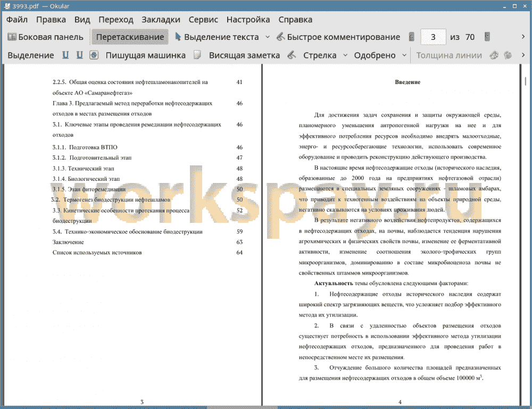
Task: Show hidden annotation toolbar items chevron
Action: point(523,55)
